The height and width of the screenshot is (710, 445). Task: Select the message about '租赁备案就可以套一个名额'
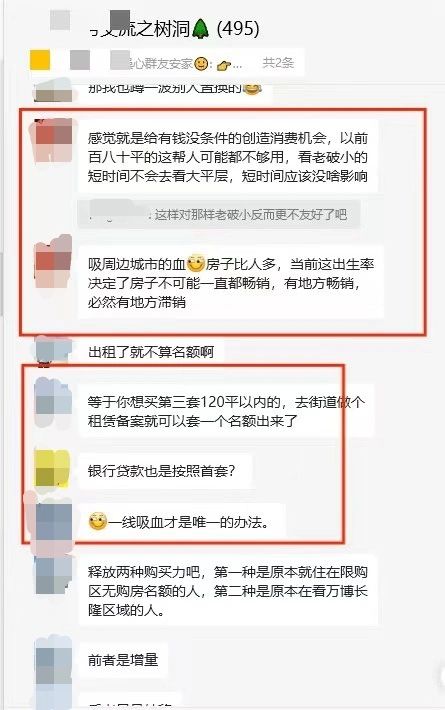226,411
